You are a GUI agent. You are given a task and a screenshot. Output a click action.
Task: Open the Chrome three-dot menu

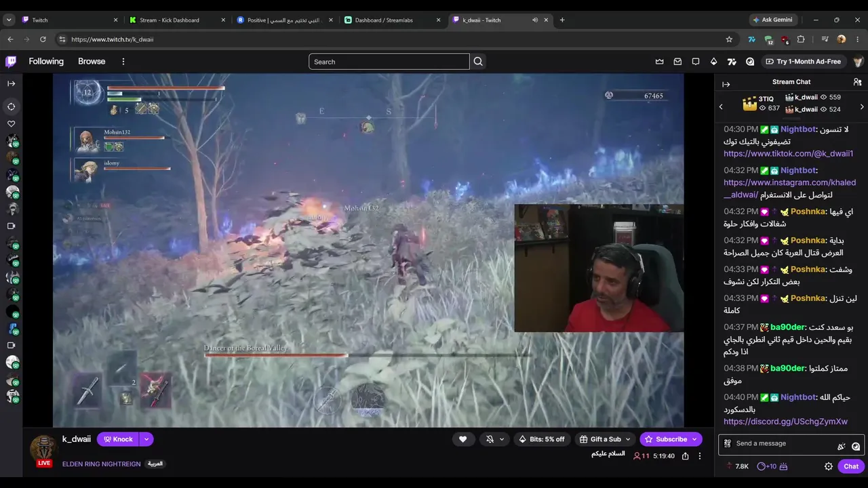pos(858,39)
